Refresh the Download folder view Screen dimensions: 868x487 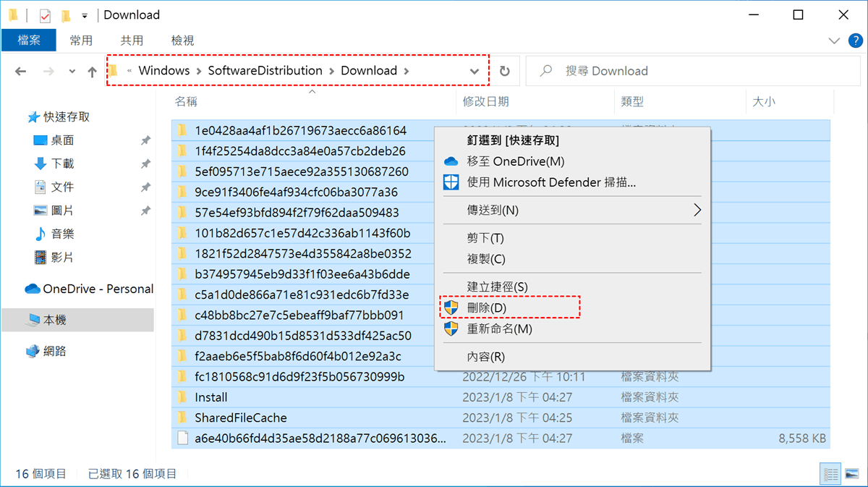coord(505,71)
